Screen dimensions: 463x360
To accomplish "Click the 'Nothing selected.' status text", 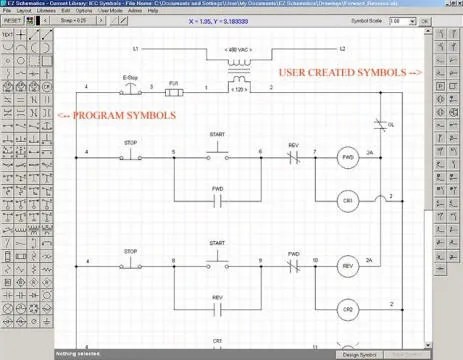I will click(x=78, y=354).
